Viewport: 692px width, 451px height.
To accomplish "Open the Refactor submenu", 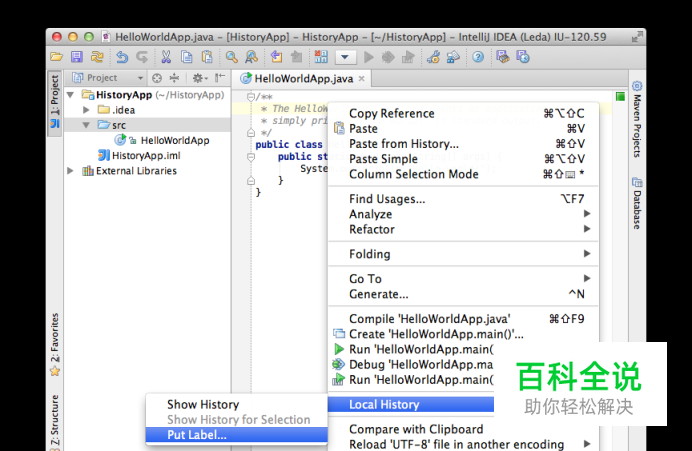I will (463, 229).
